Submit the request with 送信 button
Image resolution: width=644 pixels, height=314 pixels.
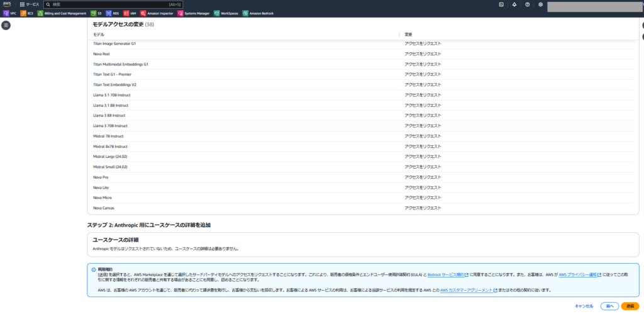pos(630,306)
